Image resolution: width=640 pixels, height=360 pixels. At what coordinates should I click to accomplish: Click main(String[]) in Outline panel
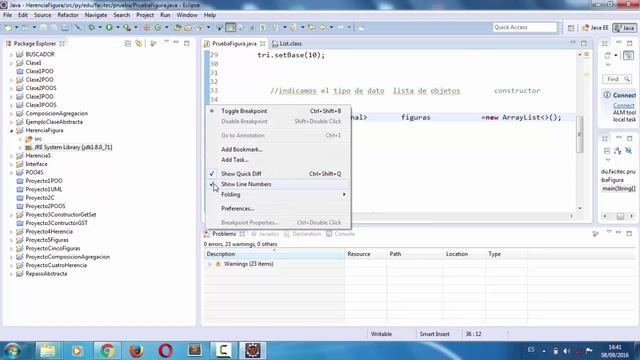618,189
